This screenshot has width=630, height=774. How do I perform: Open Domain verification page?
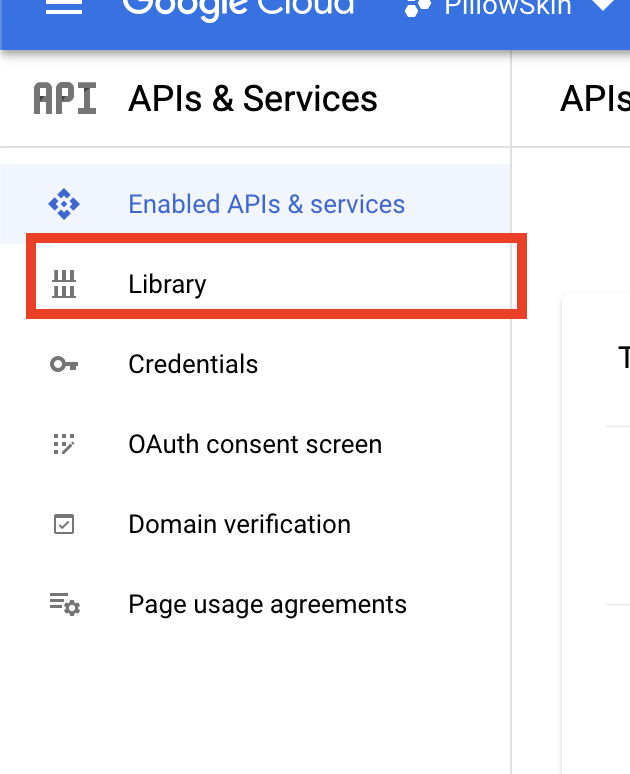[255, 524]
